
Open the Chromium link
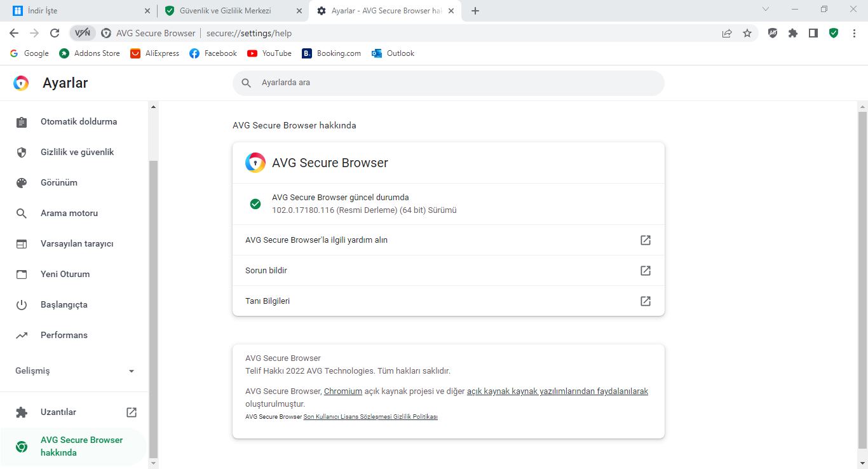[x=343, y=391]
